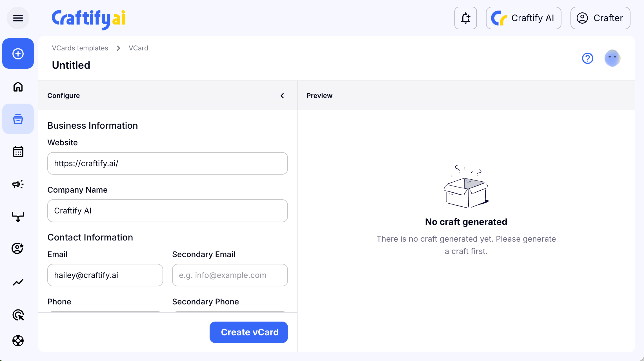
Task: Click the workflow branch sidebar item
Action: click(18, 217)
